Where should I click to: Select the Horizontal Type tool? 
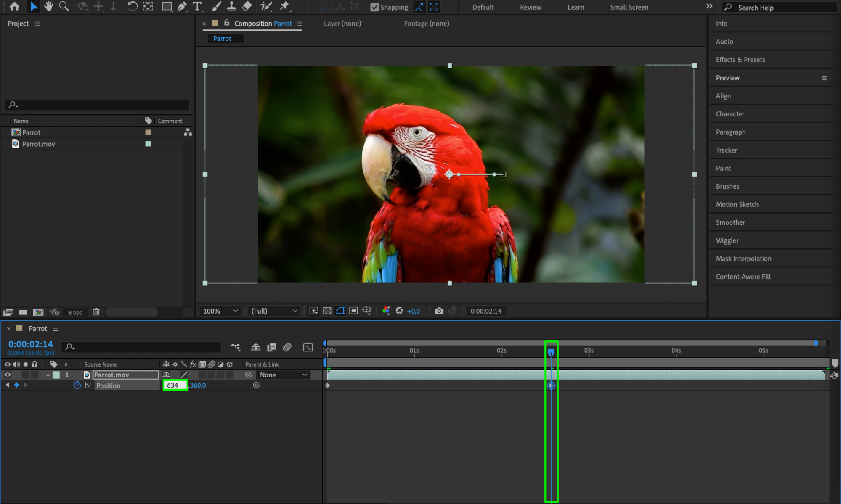point(197,6)
